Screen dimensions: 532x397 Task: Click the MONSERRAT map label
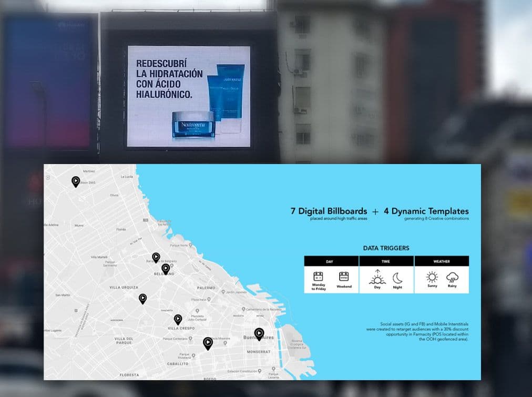[x=259, y=352]
